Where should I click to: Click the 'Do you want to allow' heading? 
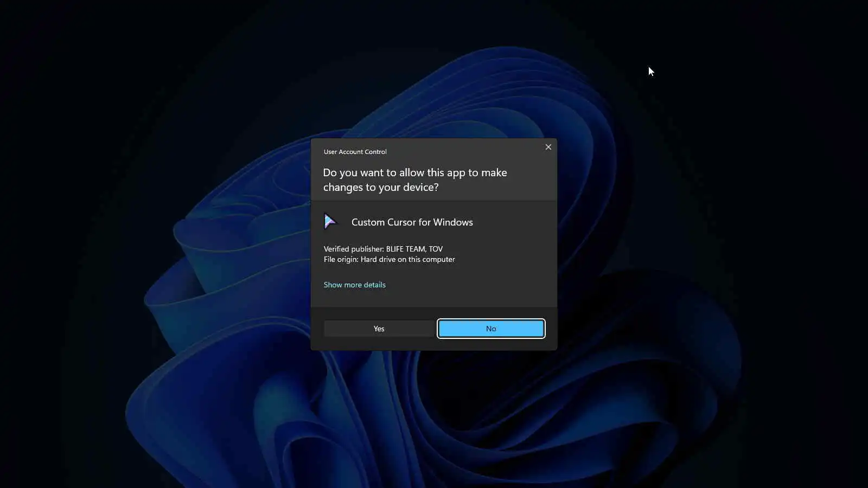[415, 180]
